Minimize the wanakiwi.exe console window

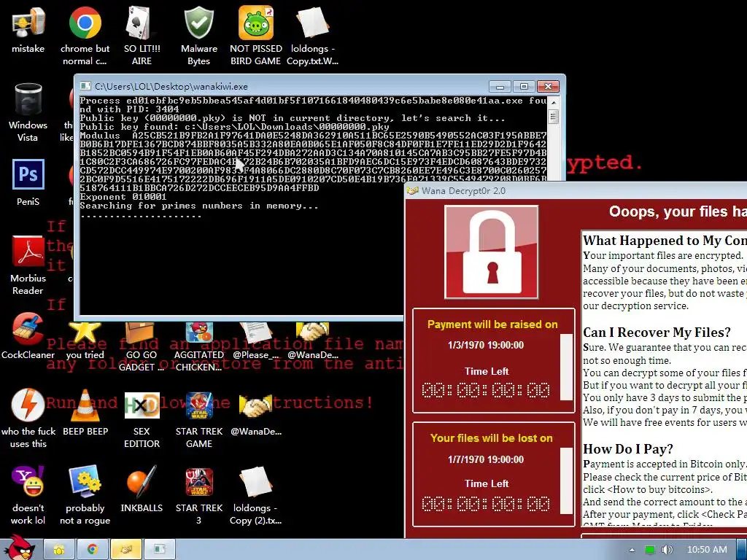pos(500,86)
